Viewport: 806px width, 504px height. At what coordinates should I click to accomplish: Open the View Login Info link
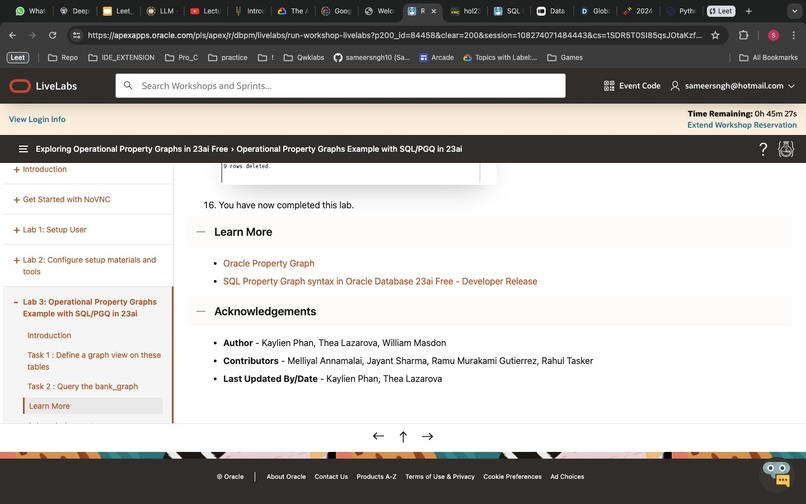pos(37,119)
